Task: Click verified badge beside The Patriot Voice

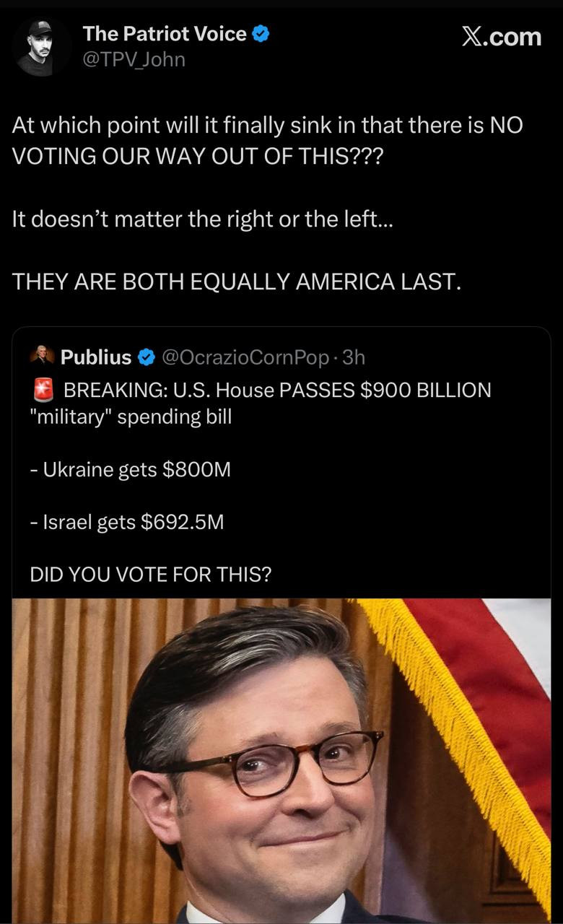Action: pyautogui.click(x=261, y=33)
